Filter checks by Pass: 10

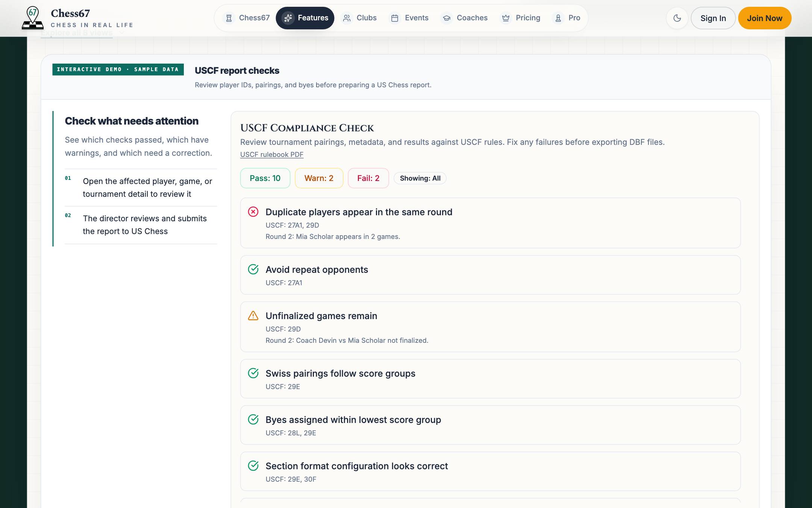[x=265, y=178]
